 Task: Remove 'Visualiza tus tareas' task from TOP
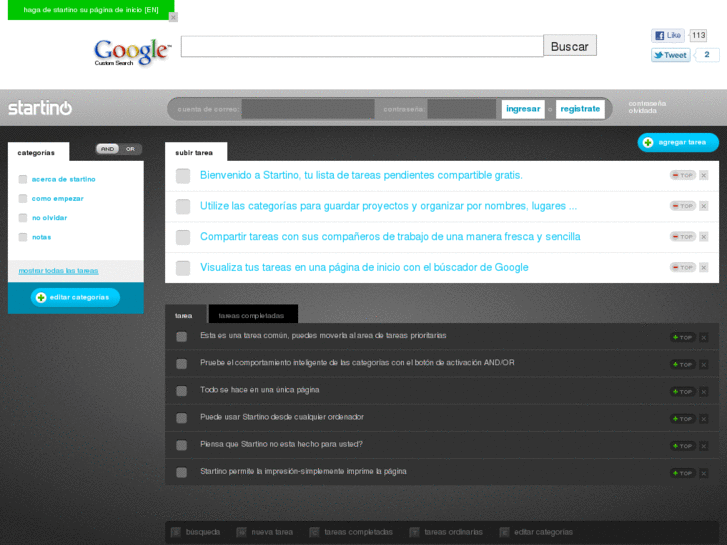[682, 267]
